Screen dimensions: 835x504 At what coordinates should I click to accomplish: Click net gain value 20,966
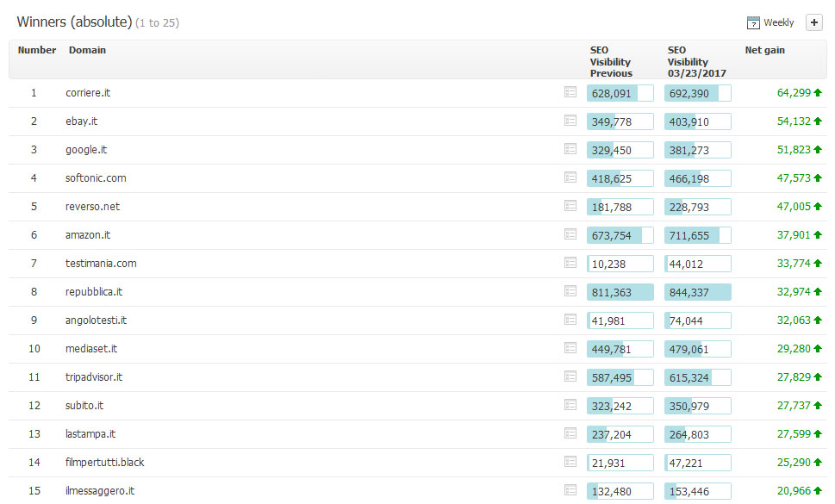pyautogui.click(x=794, y=491)
